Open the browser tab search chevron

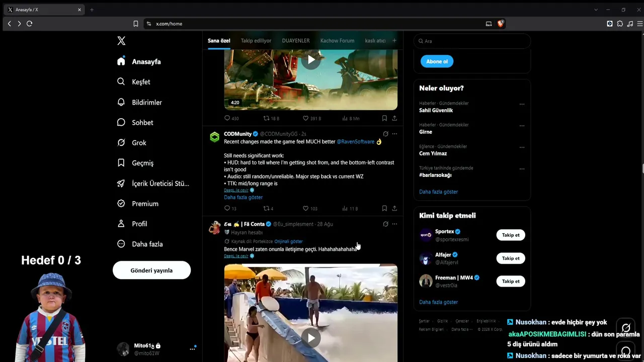(596, 10)
